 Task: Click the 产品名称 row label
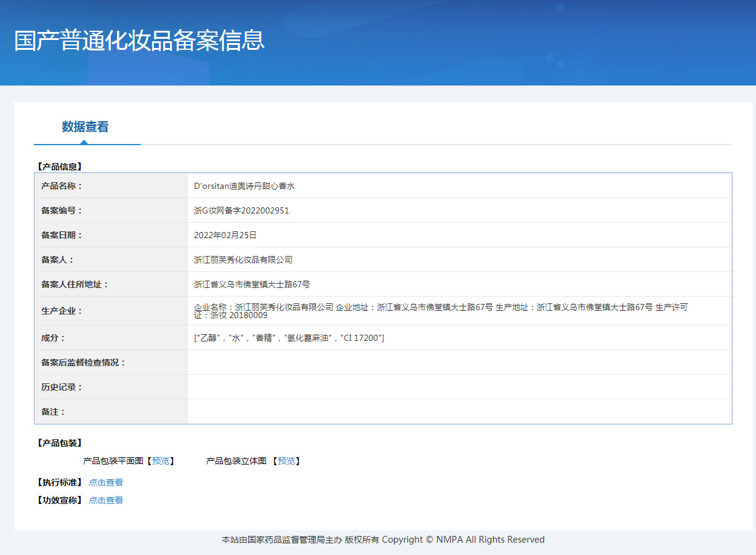62,186
